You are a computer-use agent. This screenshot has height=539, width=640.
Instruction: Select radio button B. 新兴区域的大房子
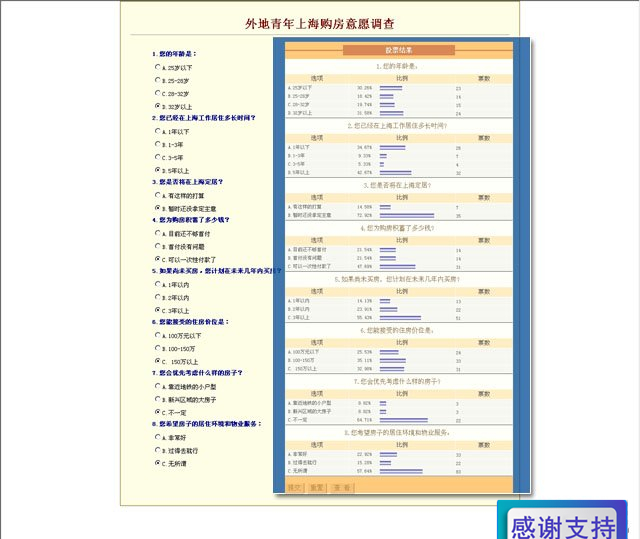pyautogui.click(x=158, y=399)
